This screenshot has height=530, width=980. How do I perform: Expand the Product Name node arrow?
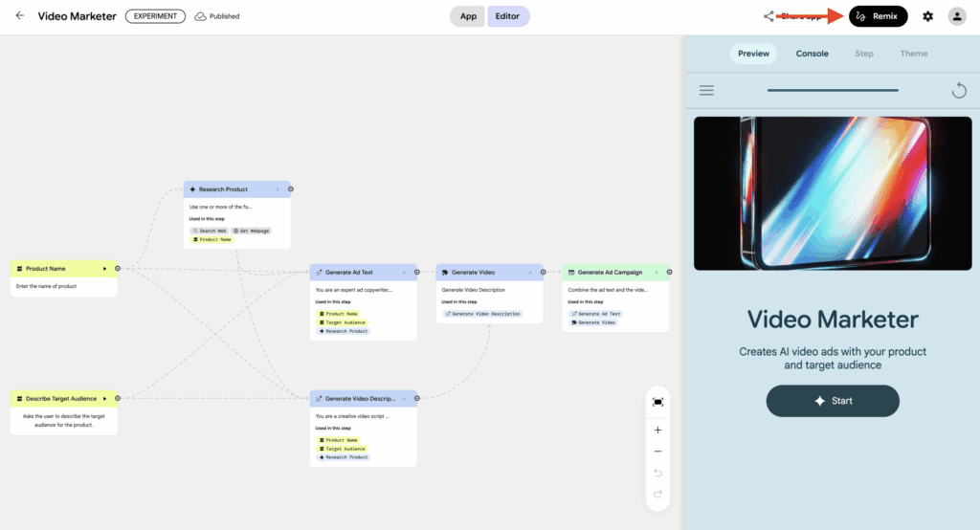tap(105, 269)
